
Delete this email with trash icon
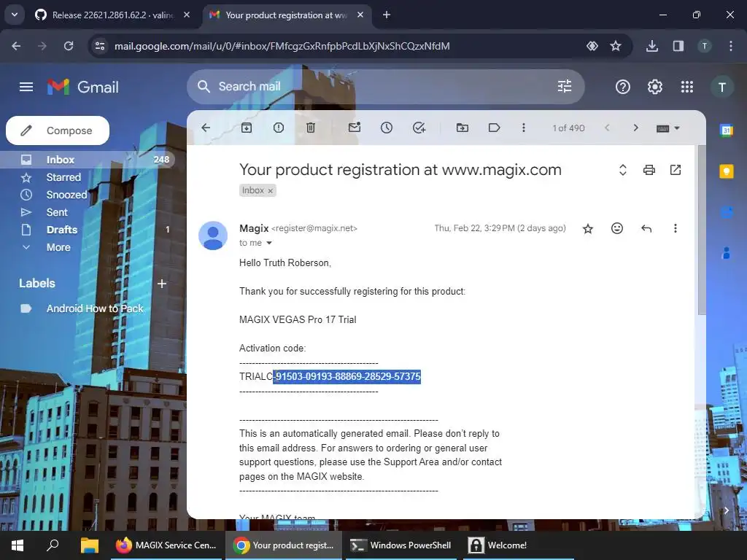[x=311, y=128]
